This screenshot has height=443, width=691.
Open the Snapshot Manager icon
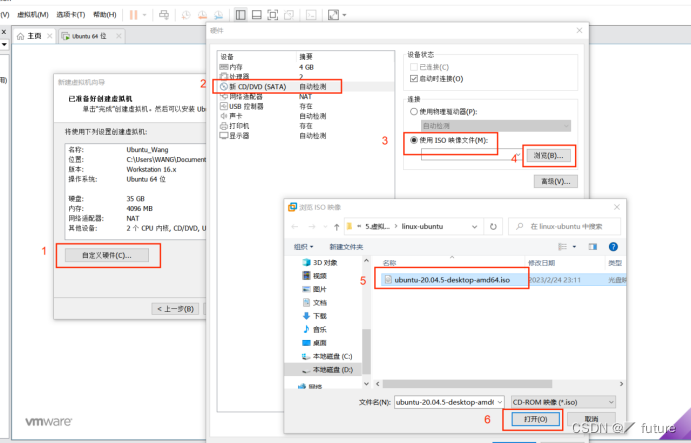point(219,15)
